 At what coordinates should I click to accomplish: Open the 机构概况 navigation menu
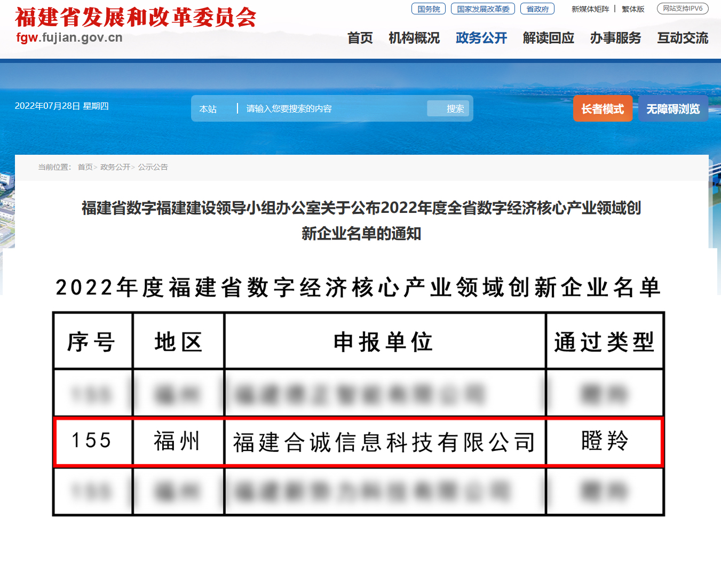[414, 38]
